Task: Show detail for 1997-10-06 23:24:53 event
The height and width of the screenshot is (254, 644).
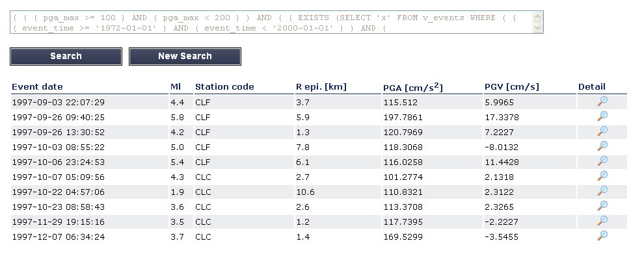Action: (602, 161)
